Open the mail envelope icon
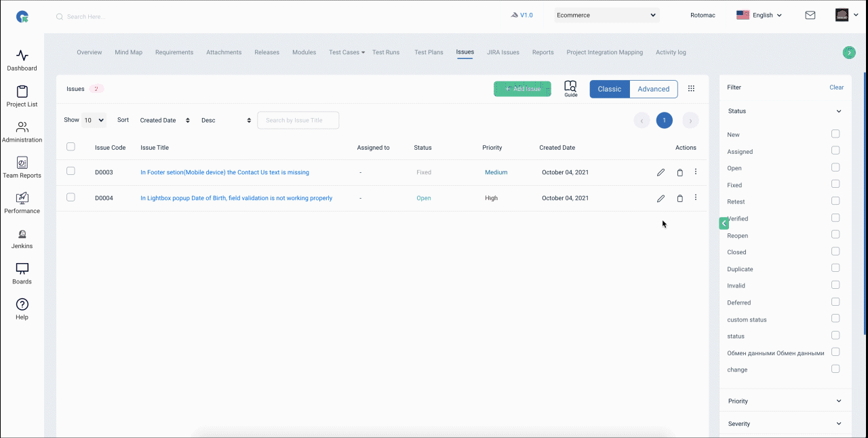 pos(810,15)
